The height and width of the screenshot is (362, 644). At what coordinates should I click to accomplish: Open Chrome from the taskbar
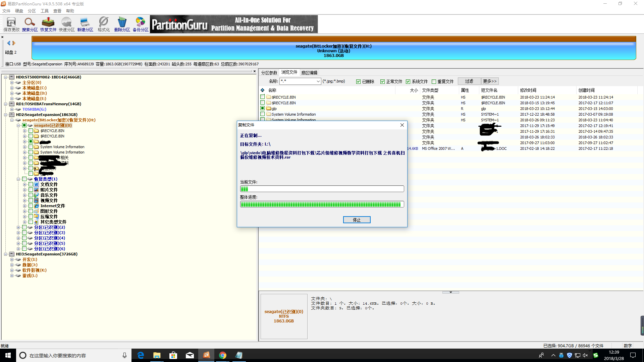pos(223,355)
